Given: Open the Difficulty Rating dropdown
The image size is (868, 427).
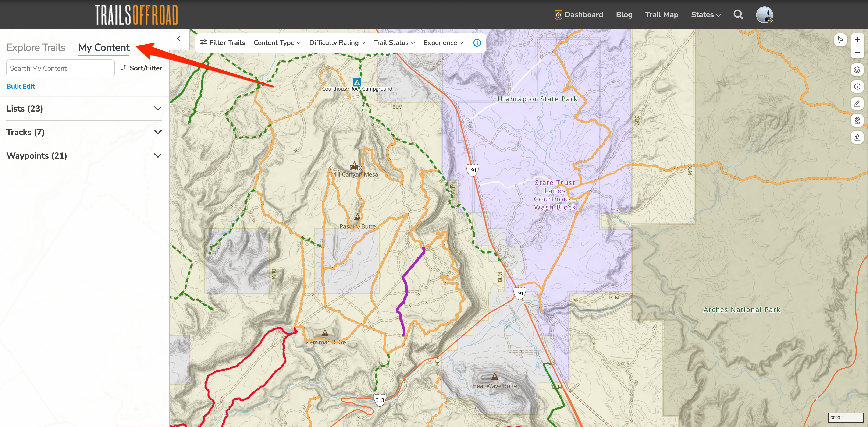Looking at the screenshot, I should (x=337, y=43).
